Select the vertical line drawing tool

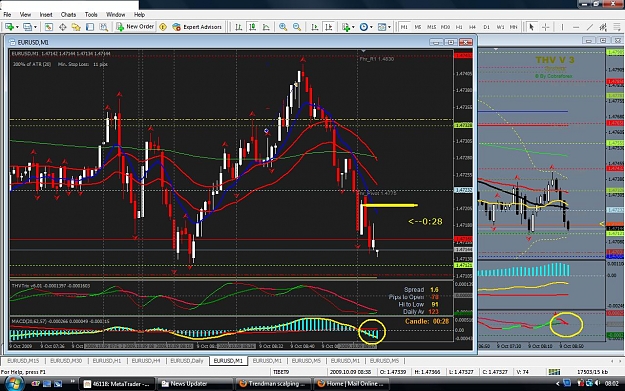point(562,27)
